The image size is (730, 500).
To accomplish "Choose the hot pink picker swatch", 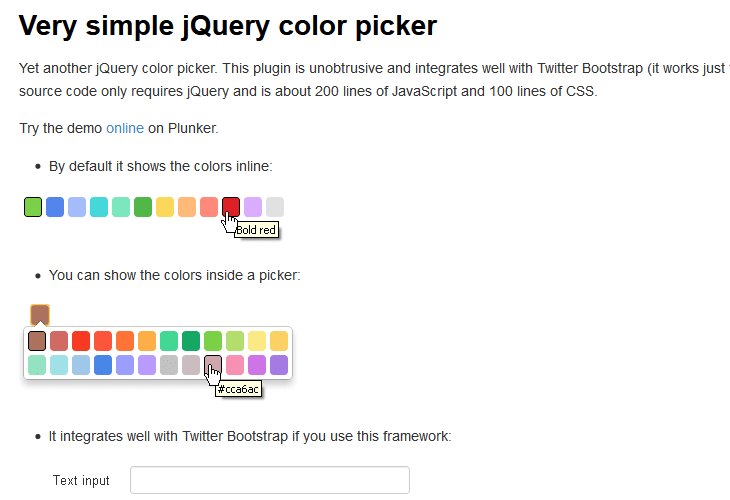I will click(x=235, y=365).
